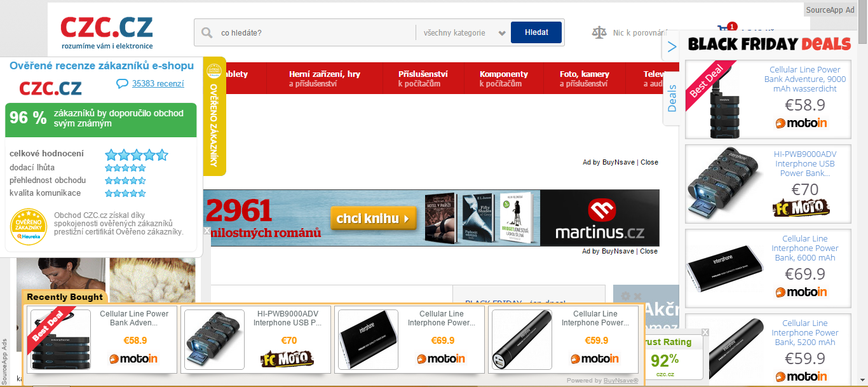Click sidebar power bank image priced €70
Image resolution: width=868 pixels, height=387 pixels.
722,184
